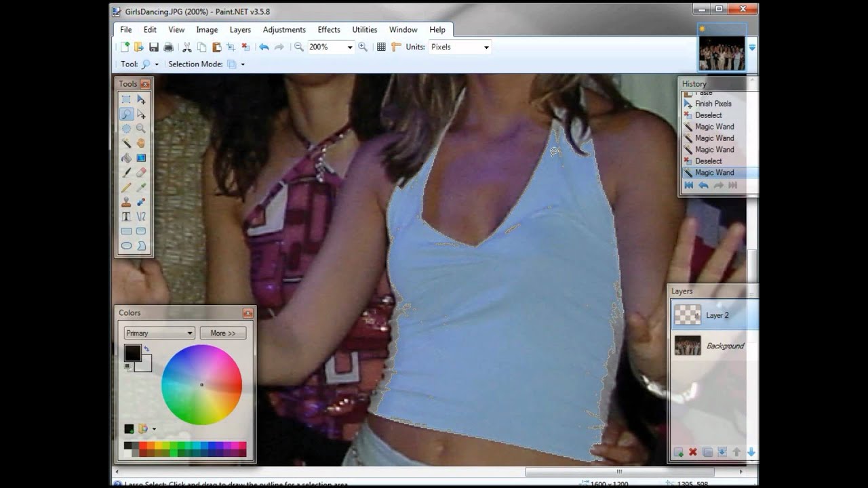
Task: Open the Effects menu
Action: tap(329, 30)
